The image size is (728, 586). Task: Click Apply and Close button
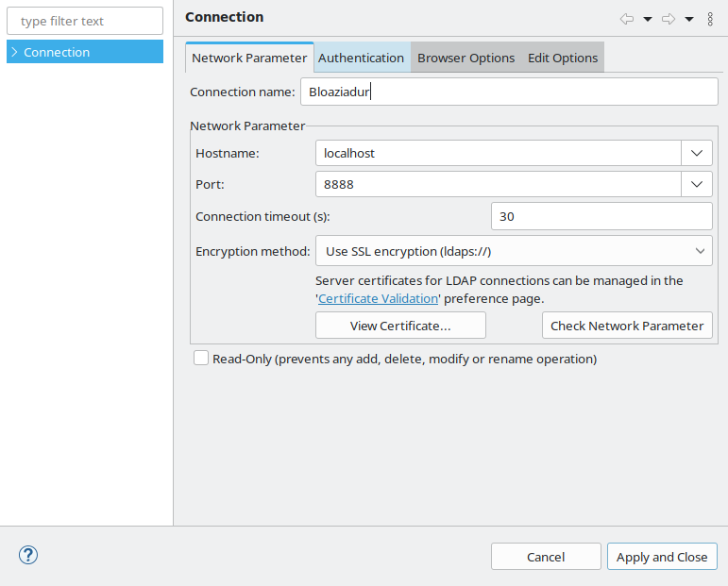tap(662, 557)
